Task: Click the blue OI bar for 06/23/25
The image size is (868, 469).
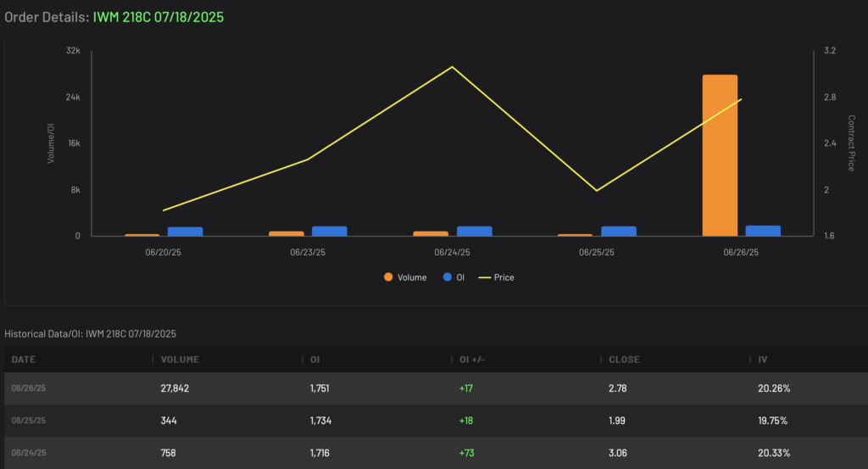Action: click(x=330, y=232)
